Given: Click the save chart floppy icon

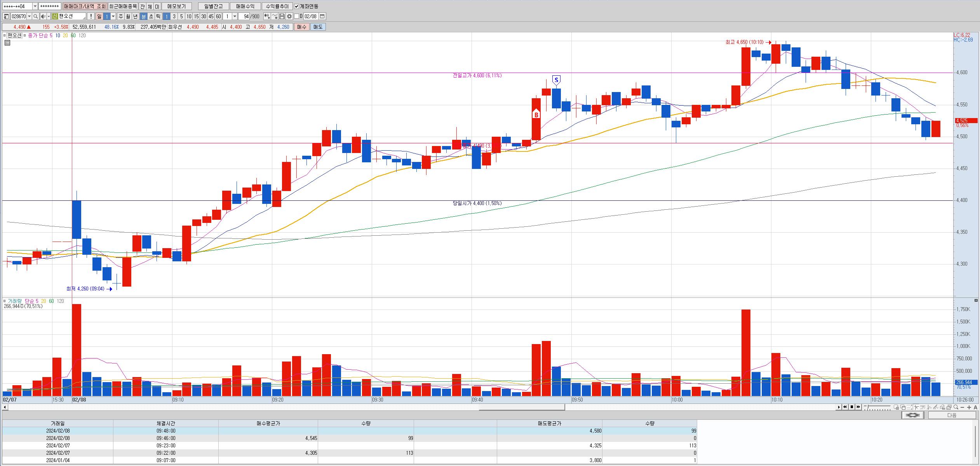Looking at the screenshot, I should click(x=282, y=16).
